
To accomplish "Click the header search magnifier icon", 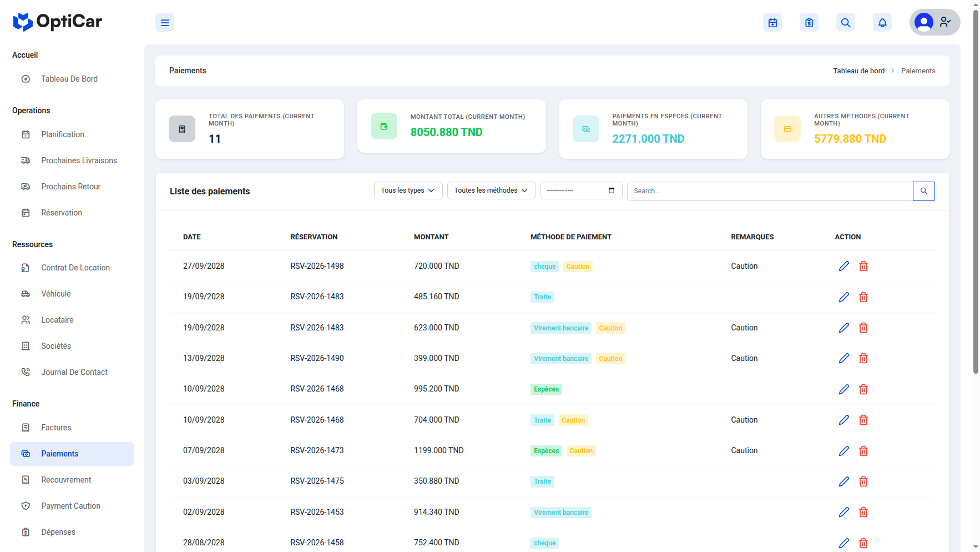I will [x=846, y=23].
